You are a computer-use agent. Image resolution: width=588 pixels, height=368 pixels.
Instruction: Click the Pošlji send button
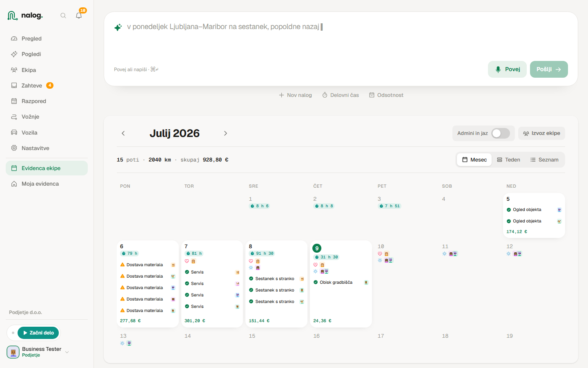tap(549, 69)
